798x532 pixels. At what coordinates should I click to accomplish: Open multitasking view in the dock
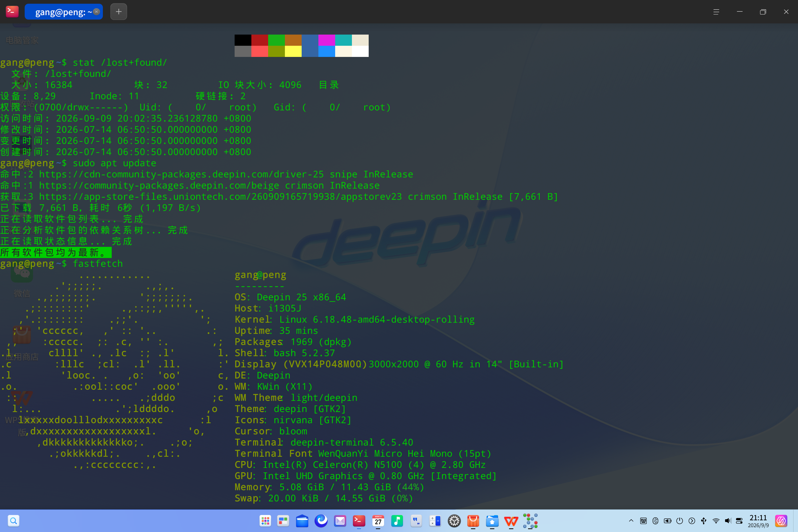pos(283,521)
